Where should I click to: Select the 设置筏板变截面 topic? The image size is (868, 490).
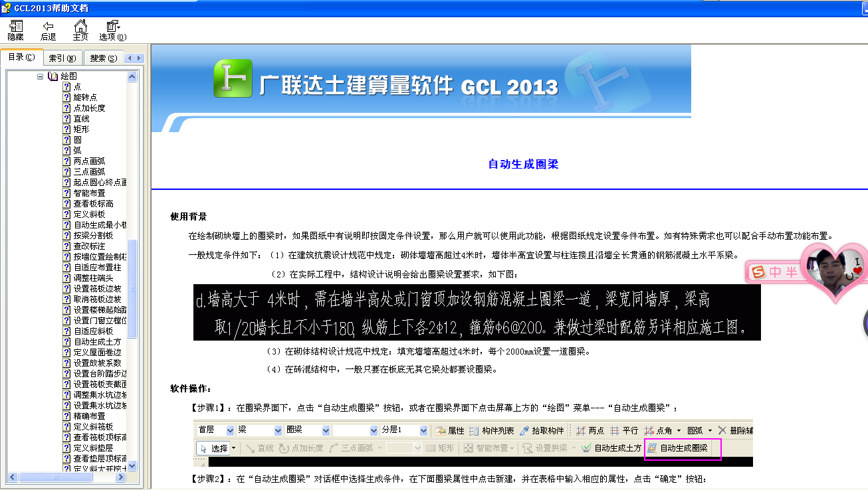pos(100,384)
